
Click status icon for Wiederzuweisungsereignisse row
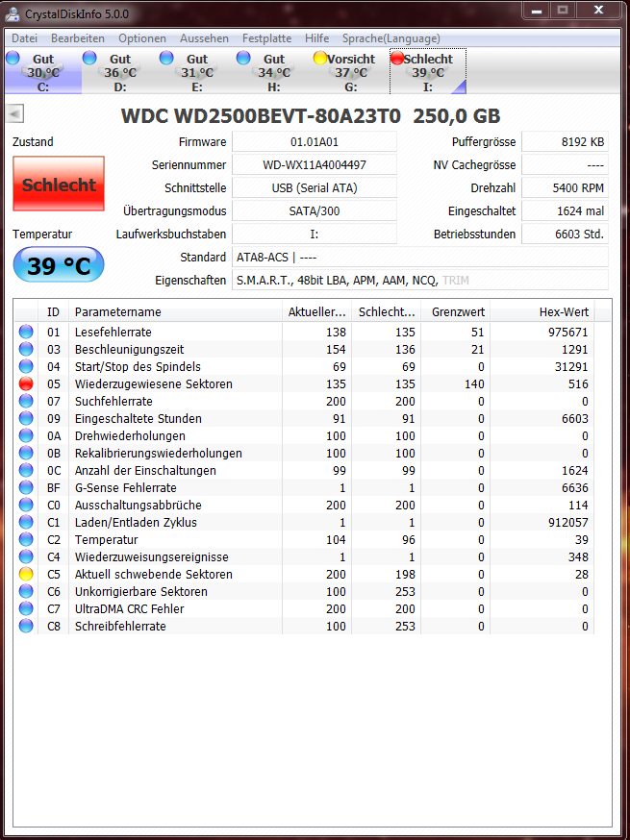(26, 557)
